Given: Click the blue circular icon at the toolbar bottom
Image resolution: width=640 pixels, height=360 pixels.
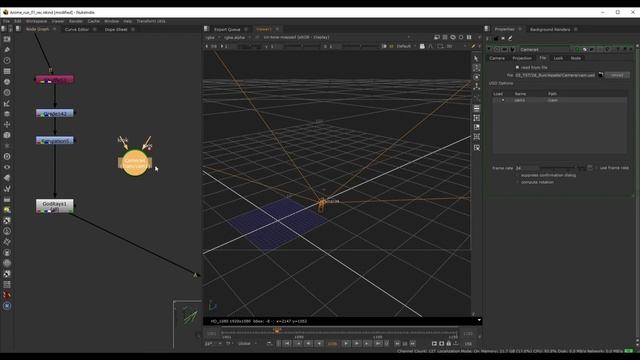Looking at the screenshot, I should [7, 306].
